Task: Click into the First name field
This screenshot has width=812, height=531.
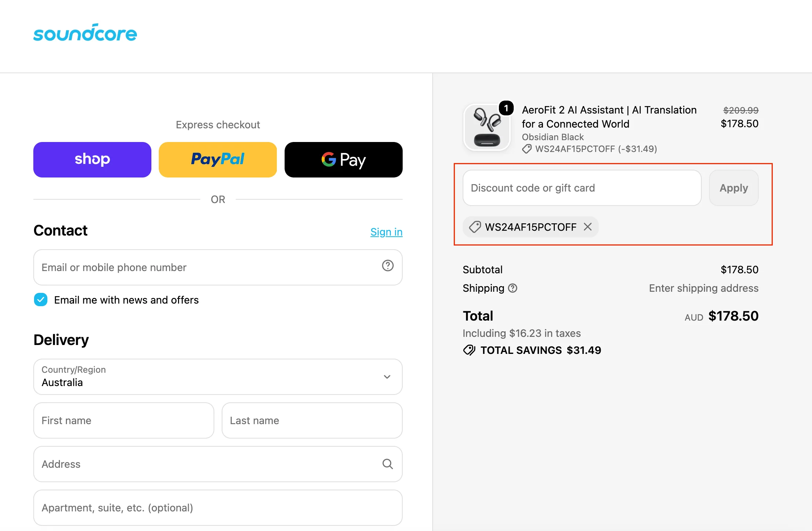Action: click(x=124, y=420)
